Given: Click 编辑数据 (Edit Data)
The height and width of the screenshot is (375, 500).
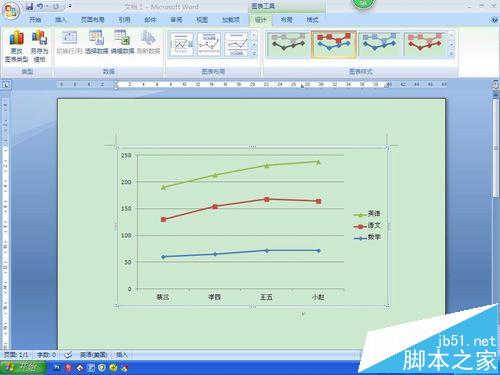Looking at the screenshot, I should pos(122,42).
